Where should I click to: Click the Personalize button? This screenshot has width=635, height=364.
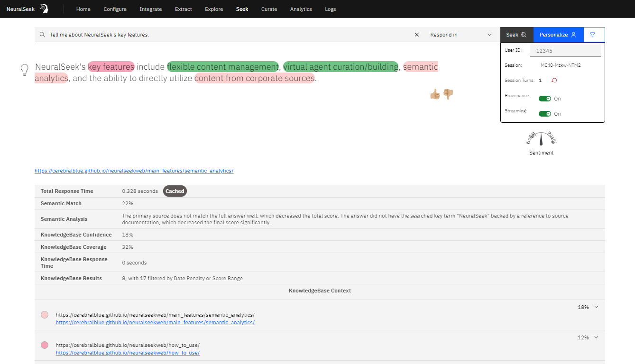click(558, 35)
